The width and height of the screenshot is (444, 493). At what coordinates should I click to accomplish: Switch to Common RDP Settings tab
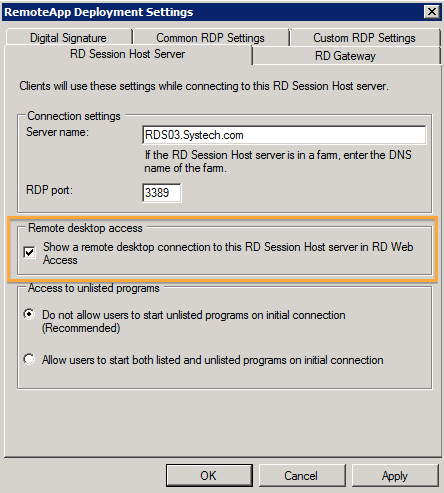click(x=210, y=38)
